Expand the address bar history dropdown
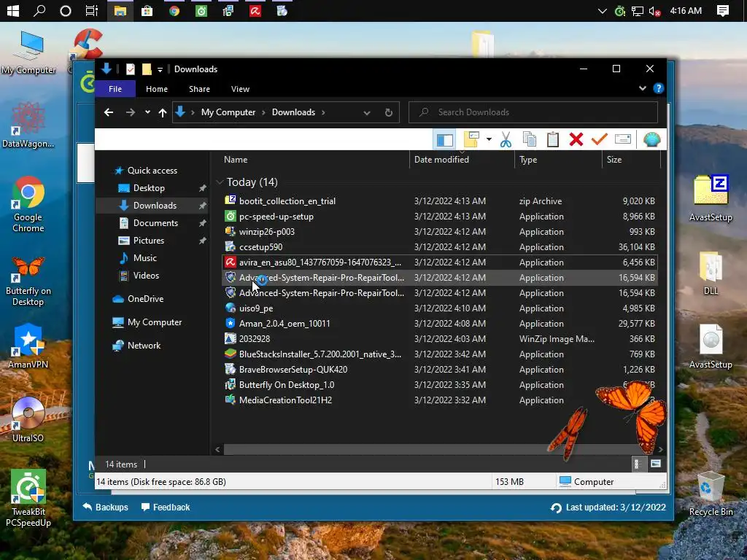Viewport: 747px width, 560px height. 366,113
